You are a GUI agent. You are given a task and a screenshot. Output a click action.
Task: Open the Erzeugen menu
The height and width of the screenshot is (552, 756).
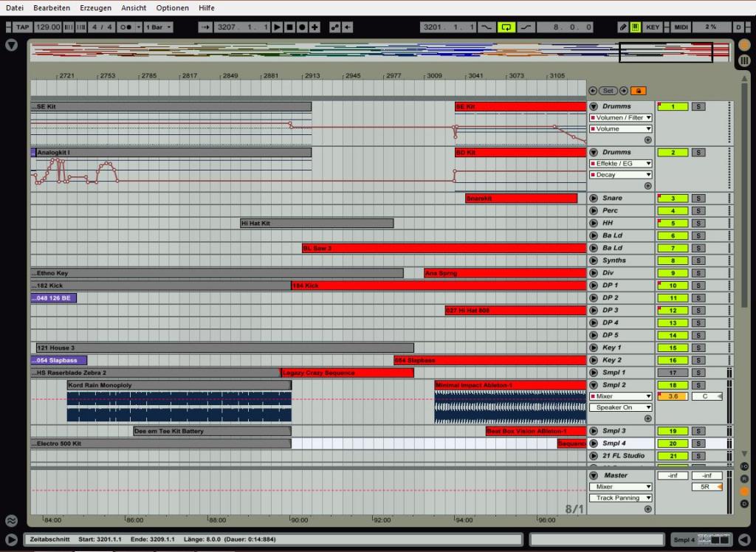95,7
